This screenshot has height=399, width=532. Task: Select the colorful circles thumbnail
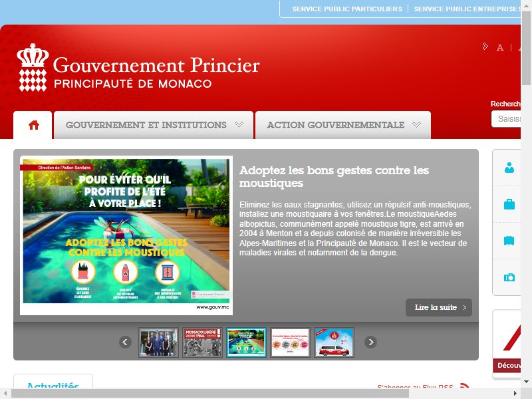point(290,342)
